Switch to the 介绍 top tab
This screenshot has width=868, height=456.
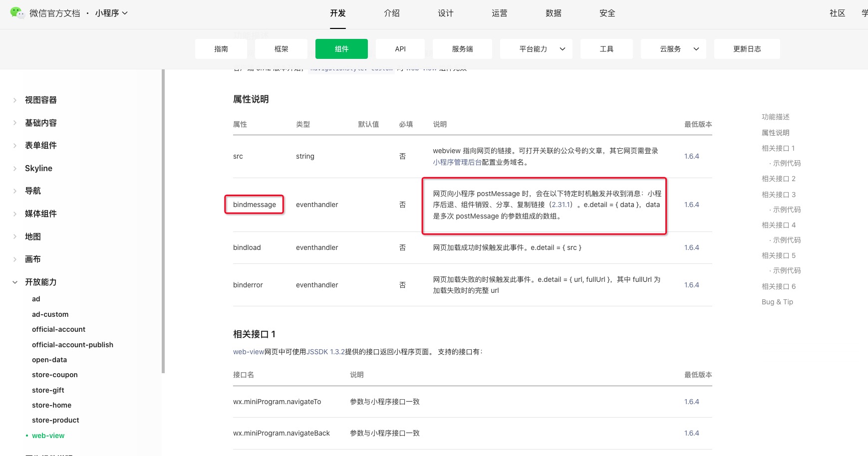[x=391, y=13]
